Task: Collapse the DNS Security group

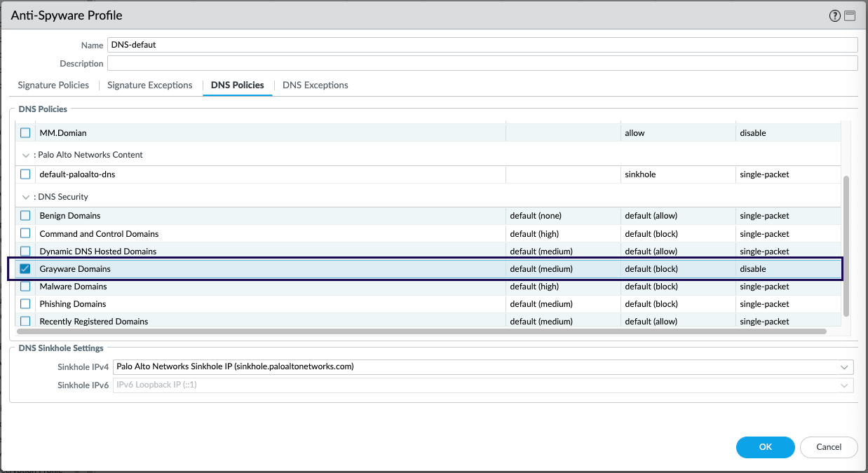Action: [x=26, y=197]
